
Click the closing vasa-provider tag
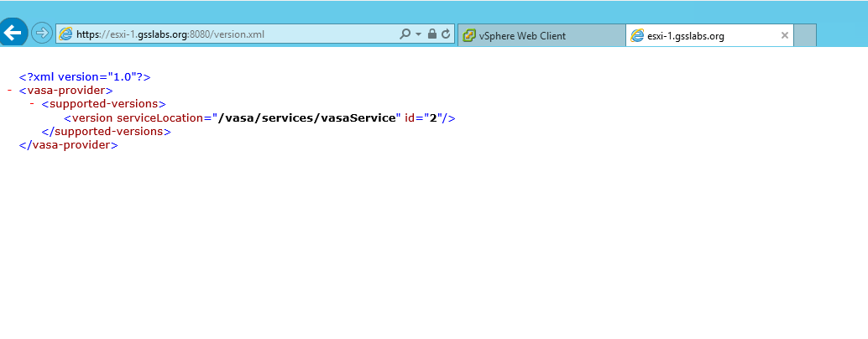68,145
